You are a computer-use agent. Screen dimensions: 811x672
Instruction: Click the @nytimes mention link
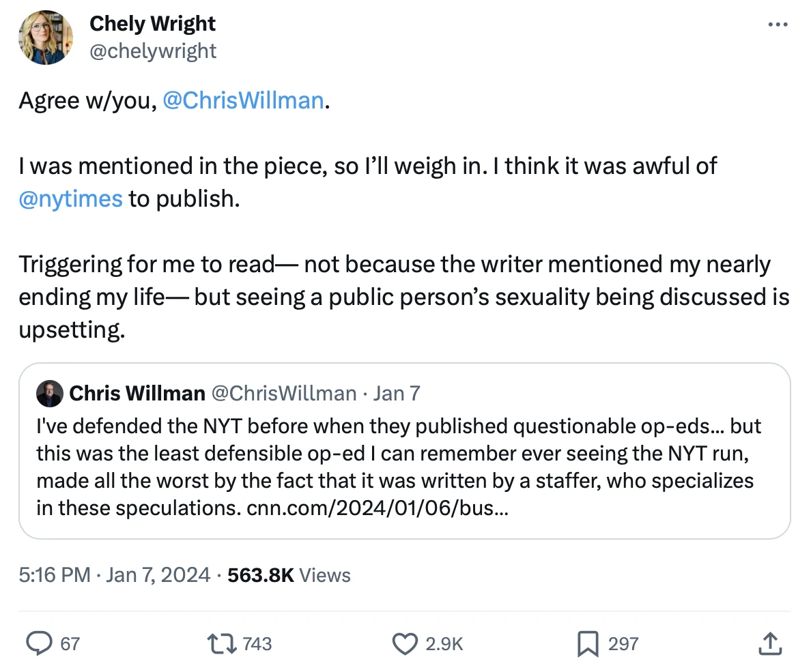[x=71, y=199]
